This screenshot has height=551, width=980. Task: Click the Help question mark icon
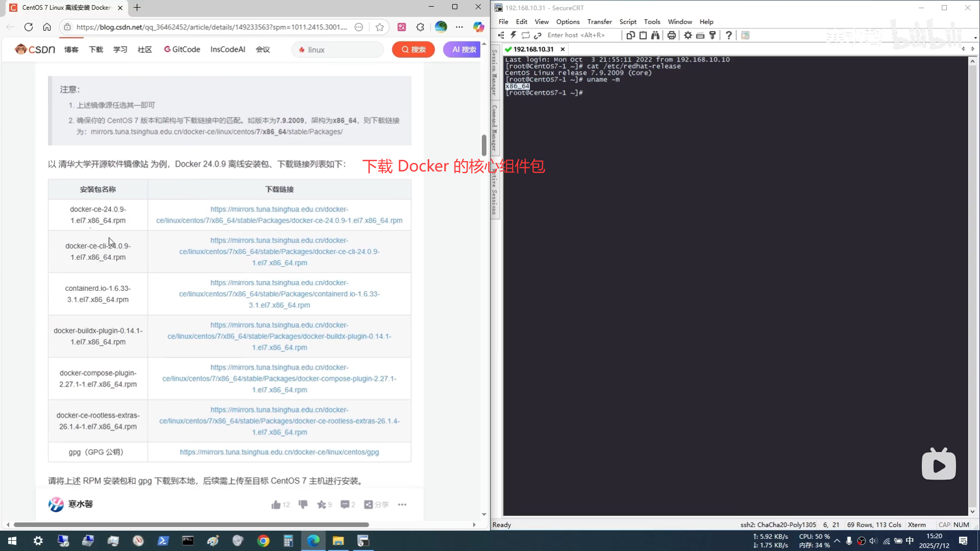729,35
